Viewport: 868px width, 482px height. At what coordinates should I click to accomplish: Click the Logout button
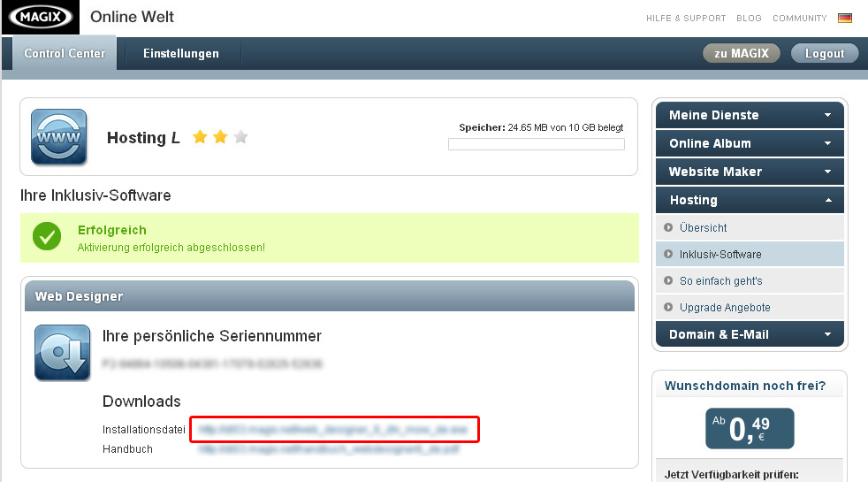click(825, 53)
